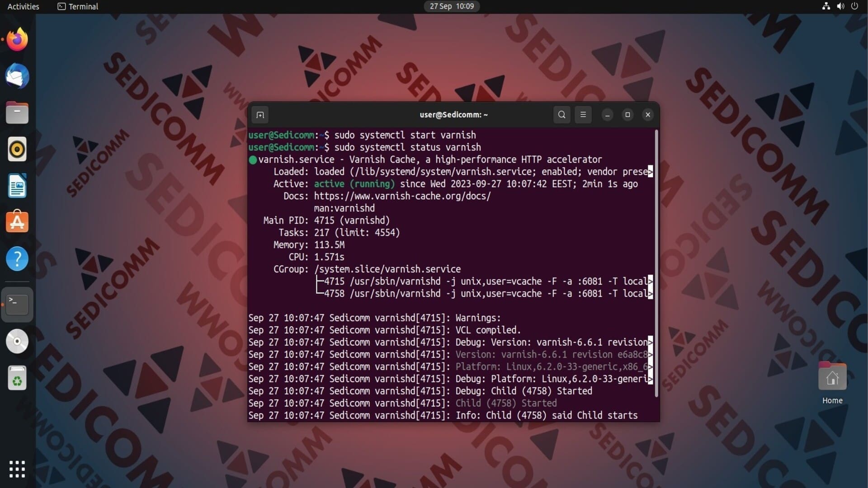
Task: Open the Terminal app menu in top bar
Action: pos(78,6)
